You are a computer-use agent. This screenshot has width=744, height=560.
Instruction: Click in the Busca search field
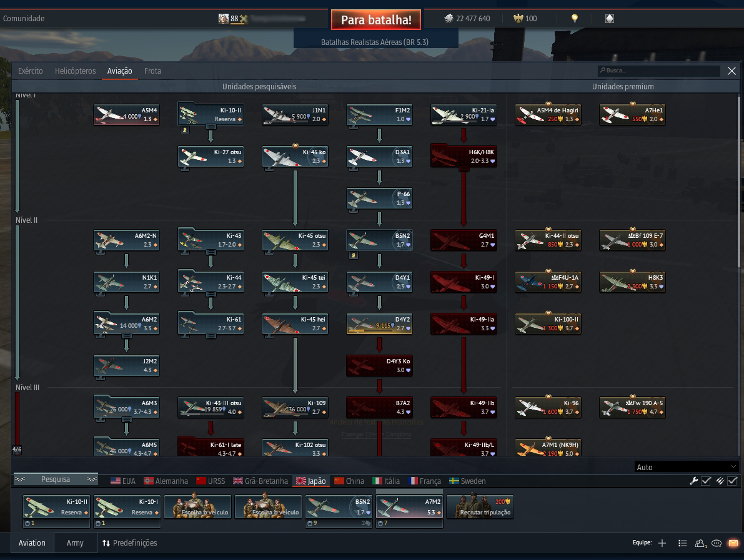[x=658, y=70]
